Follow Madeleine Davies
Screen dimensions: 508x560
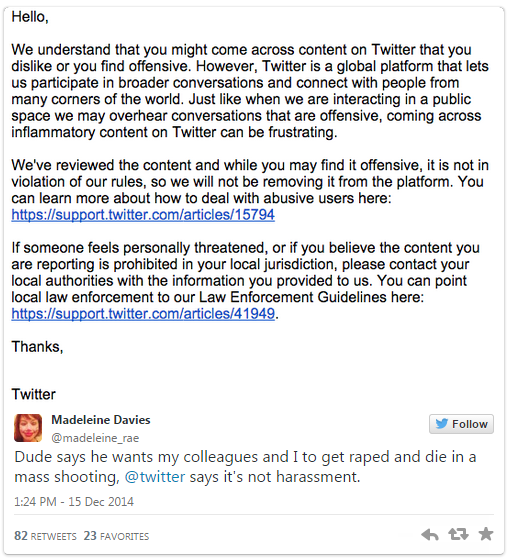pyautogui.click(x=461, y=424)
